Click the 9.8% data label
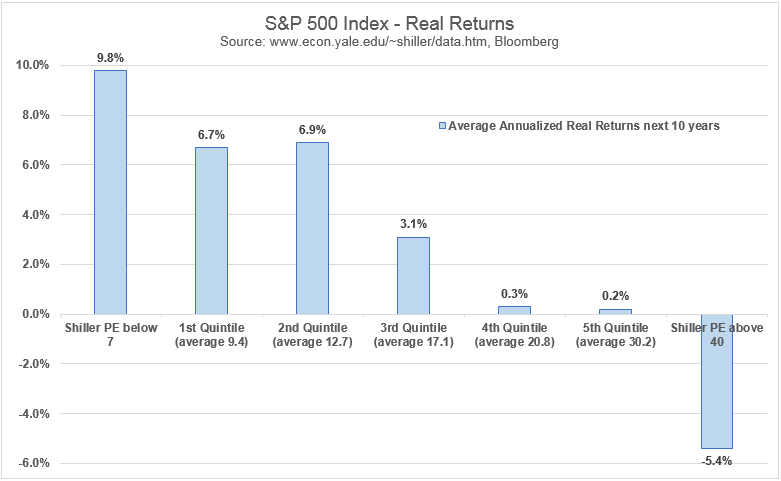The width and height of the screenshot is (781, 481). point(110,56)
